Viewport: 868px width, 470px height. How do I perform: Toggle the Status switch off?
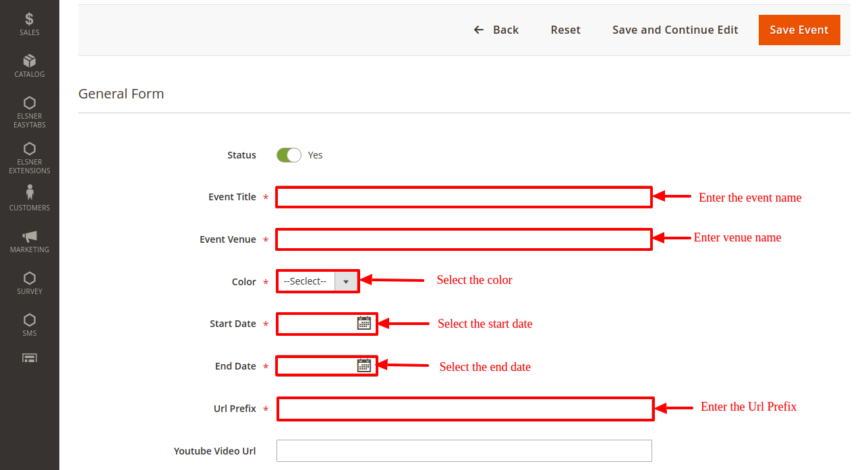click(289, 155)
